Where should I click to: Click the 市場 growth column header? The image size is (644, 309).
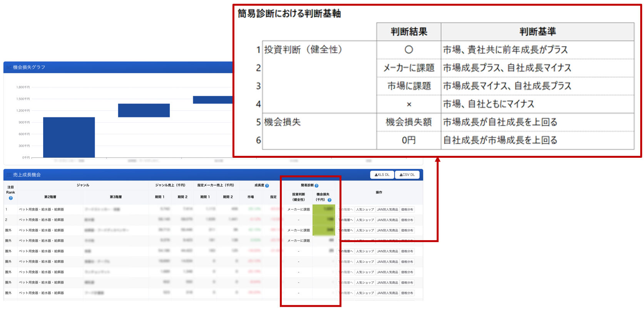click(x=251, y=197)
